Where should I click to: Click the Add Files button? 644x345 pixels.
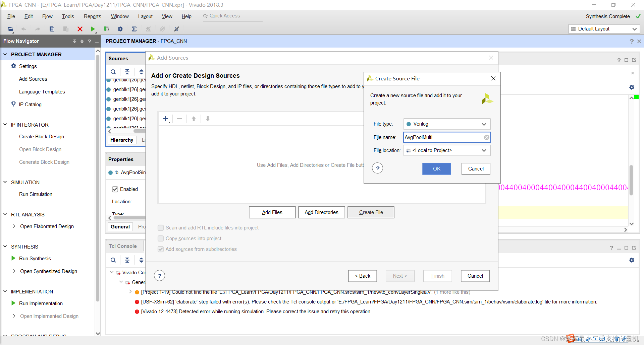click(x=272, y=212)
